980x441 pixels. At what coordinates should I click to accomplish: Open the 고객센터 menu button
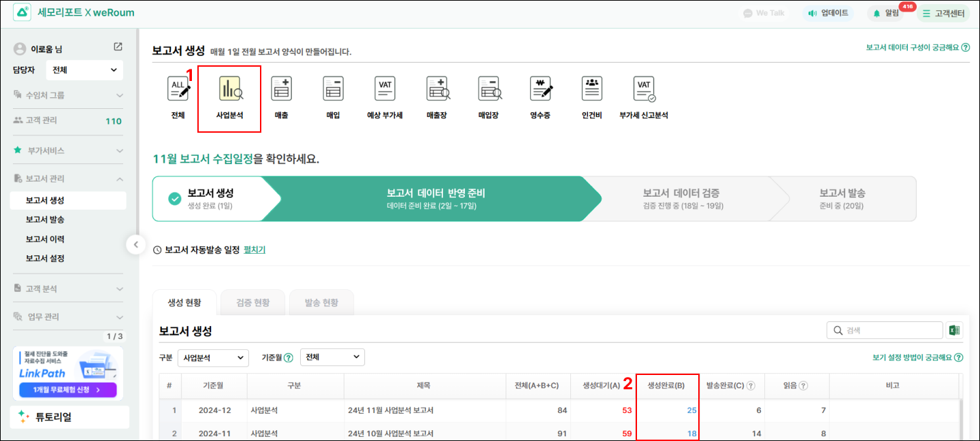[x=943, y=13]
